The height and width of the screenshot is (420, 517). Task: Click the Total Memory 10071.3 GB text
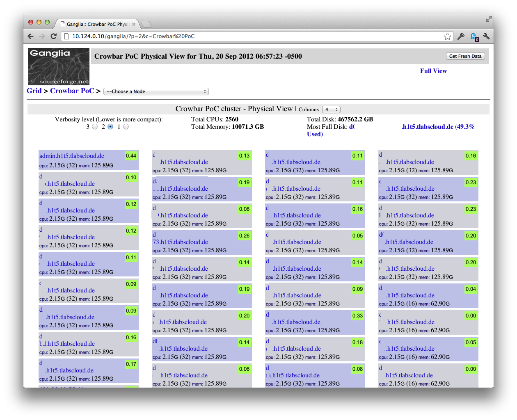coord(227,127)
